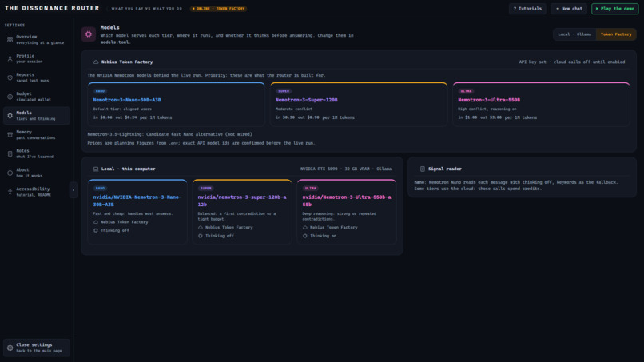Click the Reports shield icon
This screenshot has height=362, width=644.
pyautogui.click(x=10, y=78)
